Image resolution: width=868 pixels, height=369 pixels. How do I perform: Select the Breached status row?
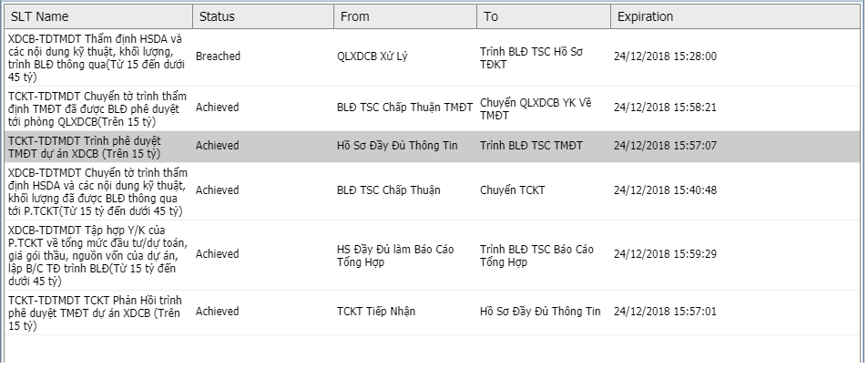click(x=433, y=57)
